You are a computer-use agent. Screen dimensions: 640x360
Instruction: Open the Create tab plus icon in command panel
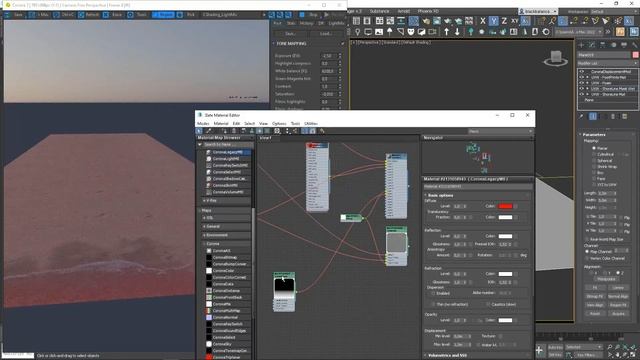(581, 45)
